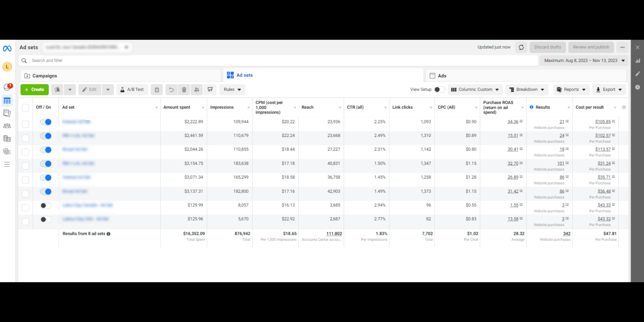Turn on the Labor Day ad set toggle

pos(46,205)
